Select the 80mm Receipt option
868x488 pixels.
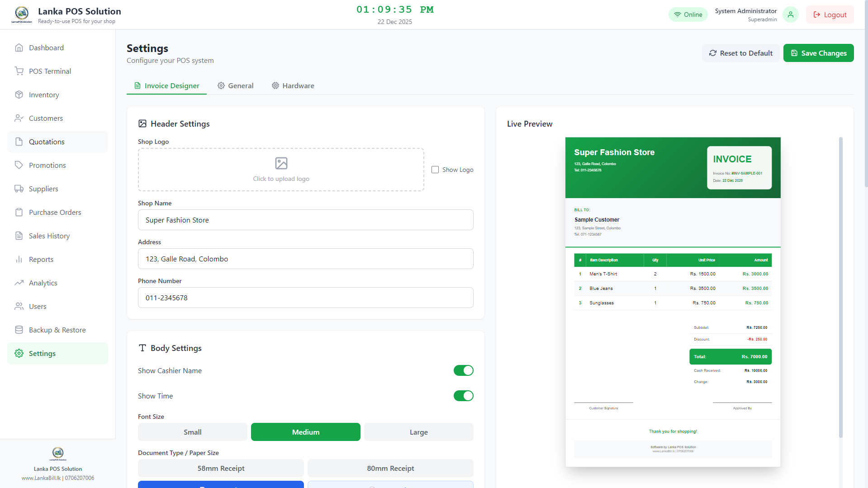tap(390, 468)
